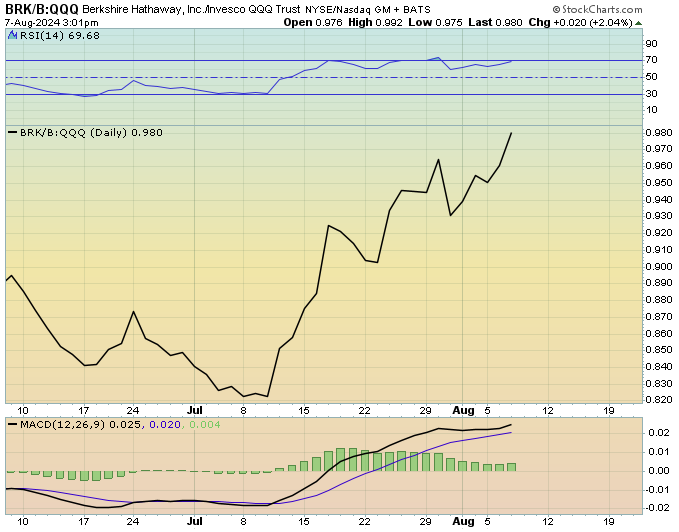679x532 pixels.
Task: Click the 0.880 price axis label
Action: [x=659, y=300]
